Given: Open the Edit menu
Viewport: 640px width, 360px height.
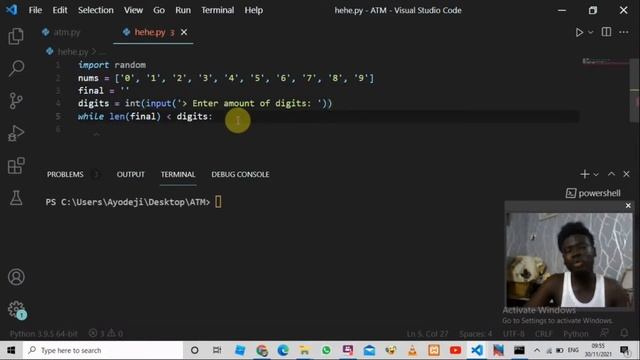Looking at the screenshot, I should (x=60, y=10).
